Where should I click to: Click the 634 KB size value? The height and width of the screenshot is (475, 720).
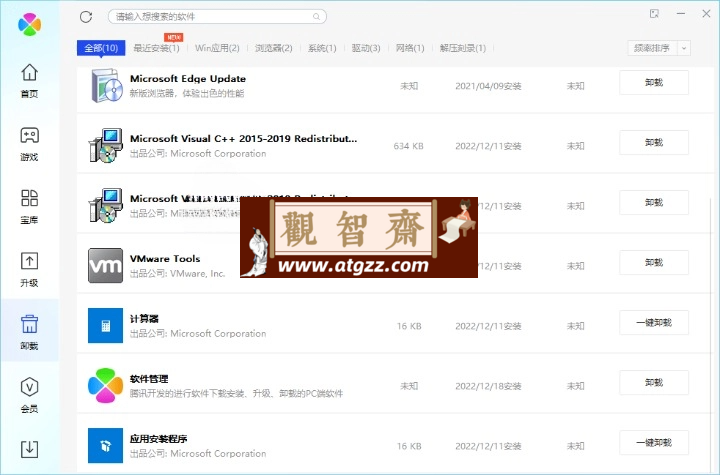(x=408, y=146)
